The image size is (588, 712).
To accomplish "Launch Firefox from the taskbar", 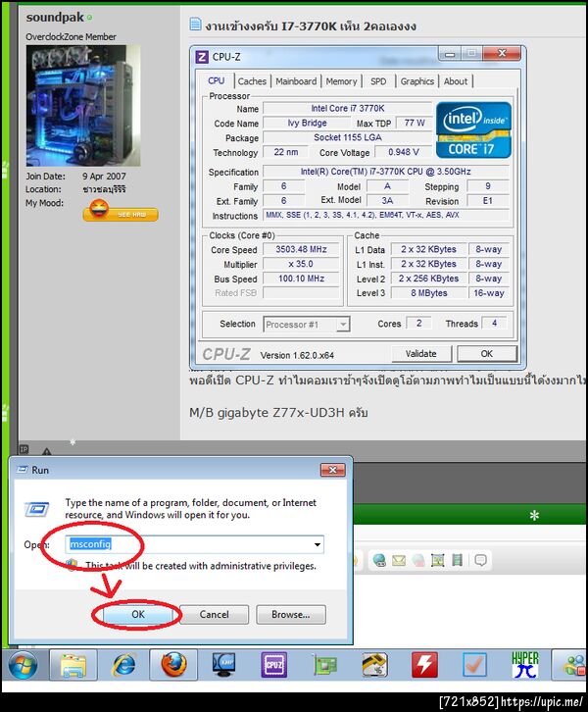I will (173, 665).
